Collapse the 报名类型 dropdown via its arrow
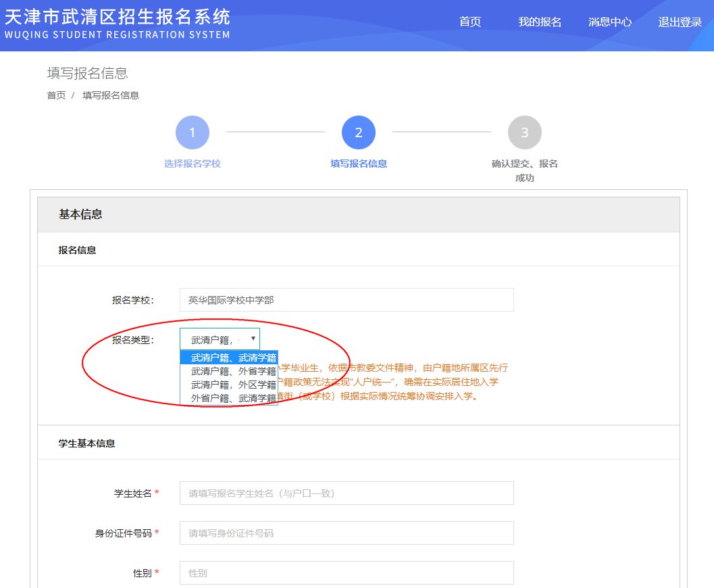Image resolution: width=714 pixels, height=588 pixels. coord(253,339)
